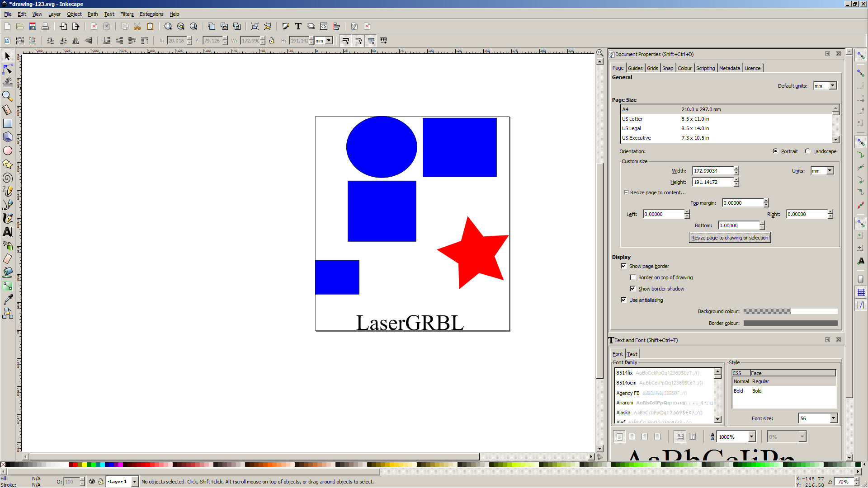Screen dimensions: 868x488
Task: Open the Layers dialog from the toolbar
Action: pos(311,26)
